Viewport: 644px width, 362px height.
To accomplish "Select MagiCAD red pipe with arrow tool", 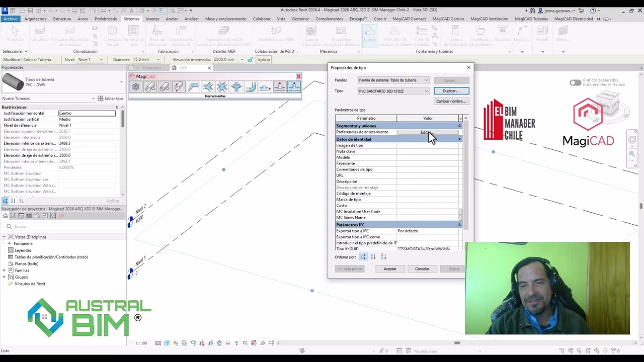I will (x=165, y=87).
